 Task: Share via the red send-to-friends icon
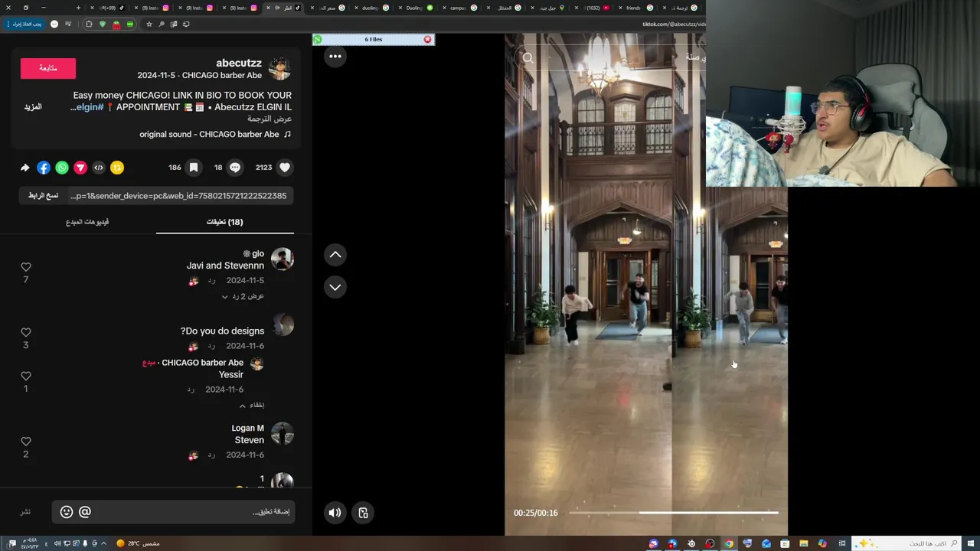(80, 167)
